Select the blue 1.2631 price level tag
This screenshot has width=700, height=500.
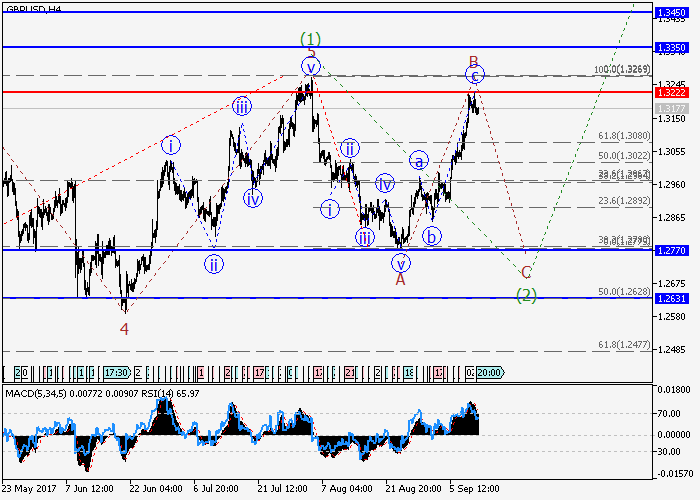point(672,298)
